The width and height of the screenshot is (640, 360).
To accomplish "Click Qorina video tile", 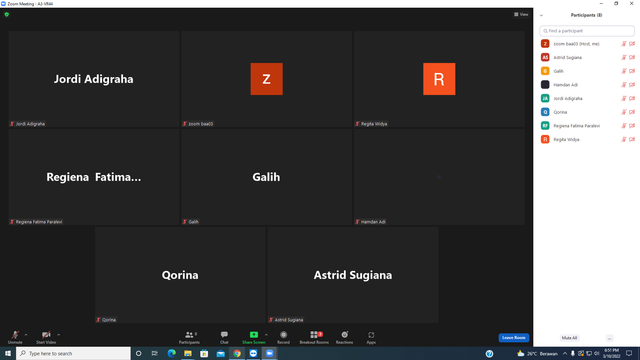I will coord(180,275).
